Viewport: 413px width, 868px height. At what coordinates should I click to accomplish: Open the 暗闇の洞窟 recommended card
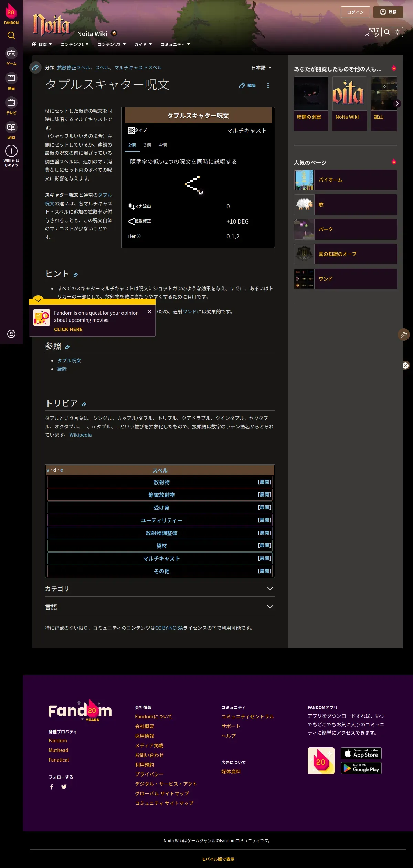[311, 104]
